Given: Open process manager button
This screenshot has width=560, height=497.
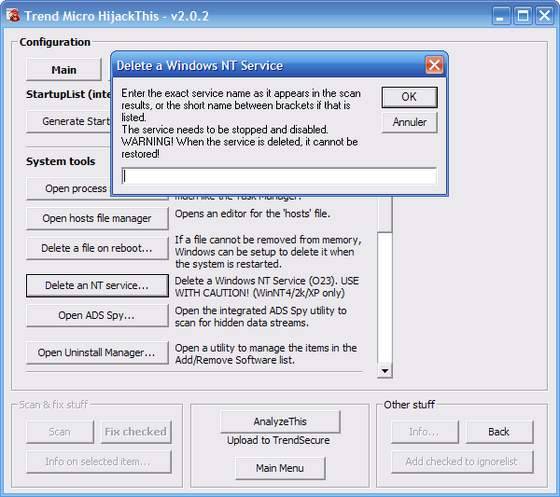Looking at the screenshot, I should pyautogui.click(x=68, y=188).
